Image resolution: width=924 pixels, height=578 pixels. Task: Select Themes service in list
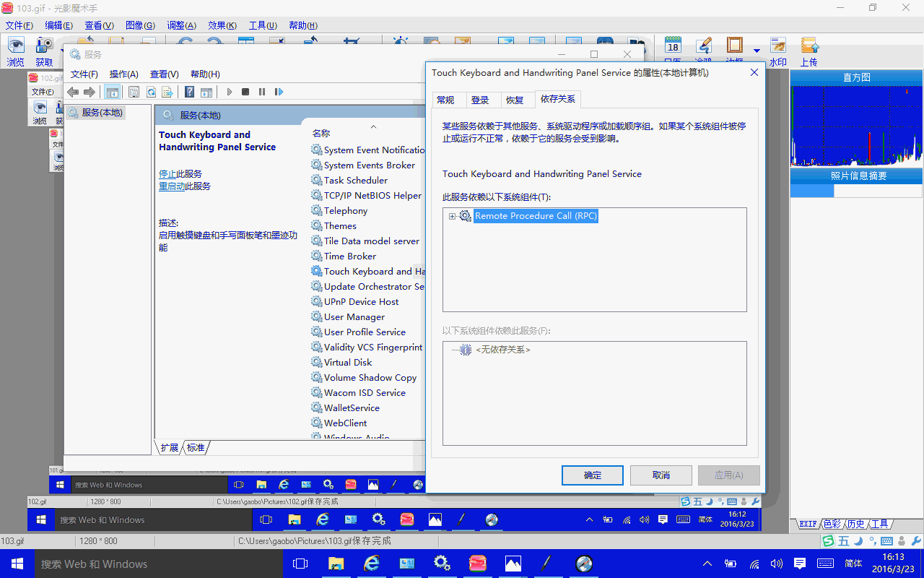coord(340,226)
